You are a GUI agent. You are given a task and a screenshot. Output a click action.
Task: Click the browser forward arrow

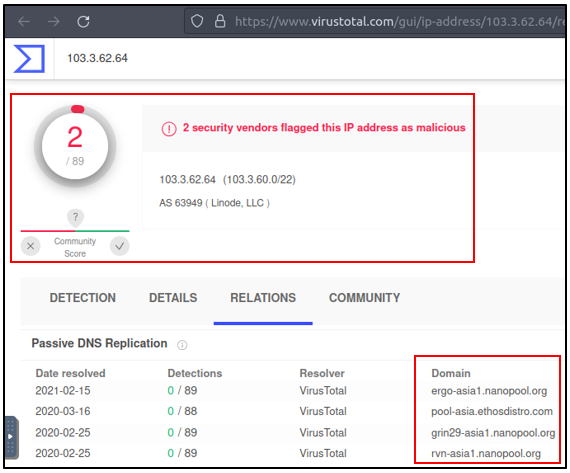click(53, 21)
